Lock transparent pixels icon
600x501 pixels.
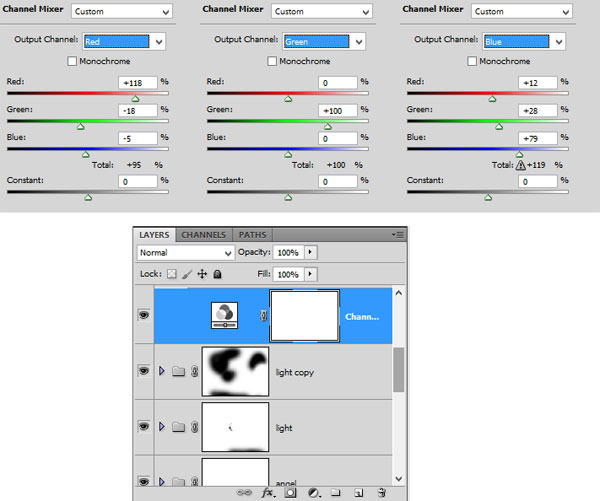tap(172, 274)
